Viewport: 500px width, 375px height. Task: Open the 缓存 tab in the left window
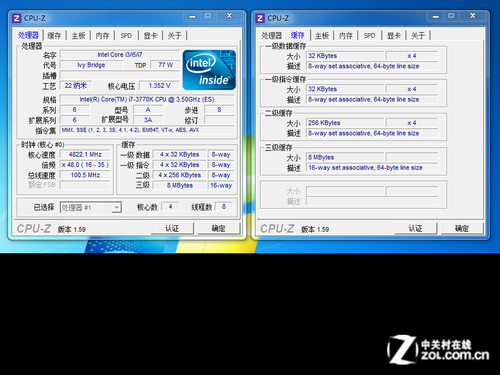(x=54, y=36)
